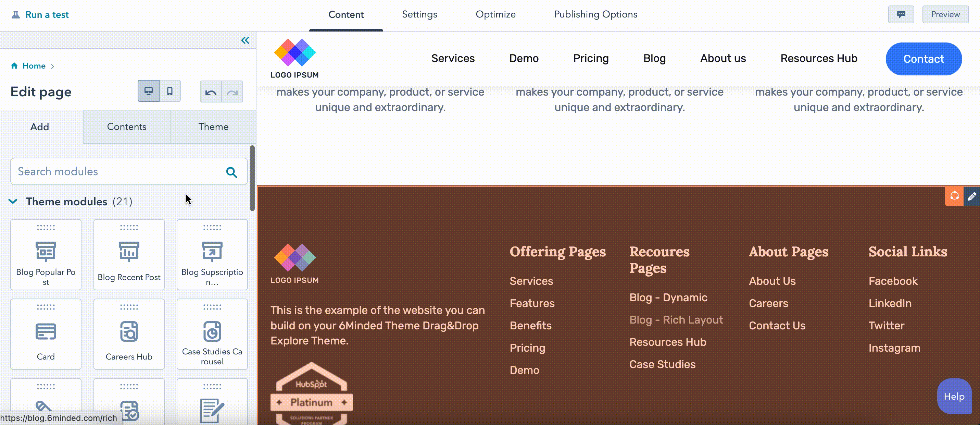This screenshot has height=425, width=980.
Task: Pick the Careers Hub module
Action: tap(129, 334)
